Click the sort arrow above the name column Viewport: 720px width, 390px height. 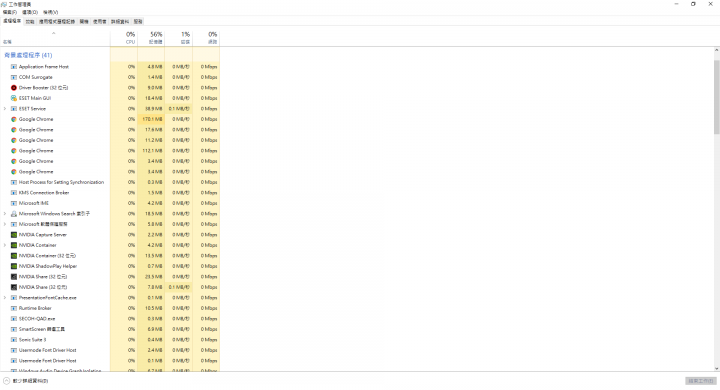(x=53, y=33)
